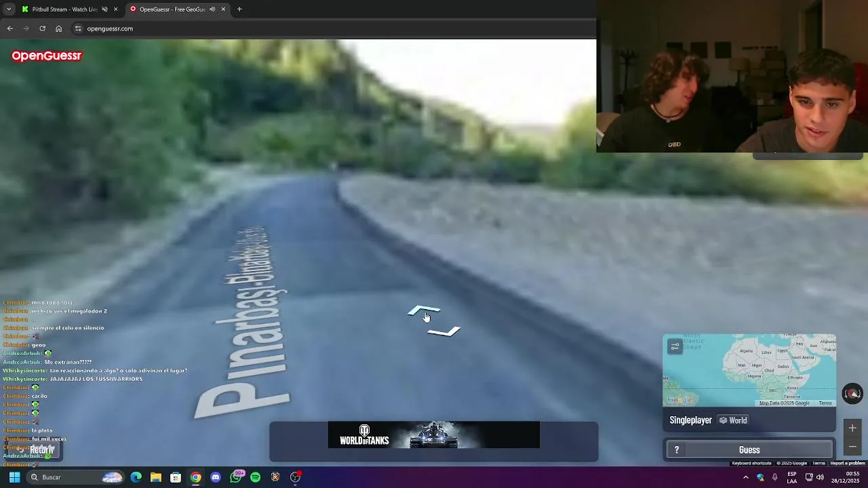
Task: Open File Explorer from the taskbar
Action: [x=156, y=477]
